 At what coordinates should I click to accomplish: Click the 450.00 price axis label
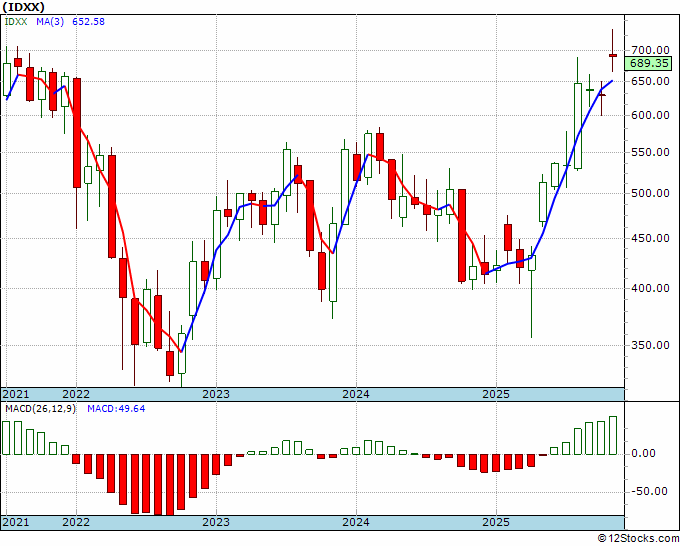coord(651,239)
